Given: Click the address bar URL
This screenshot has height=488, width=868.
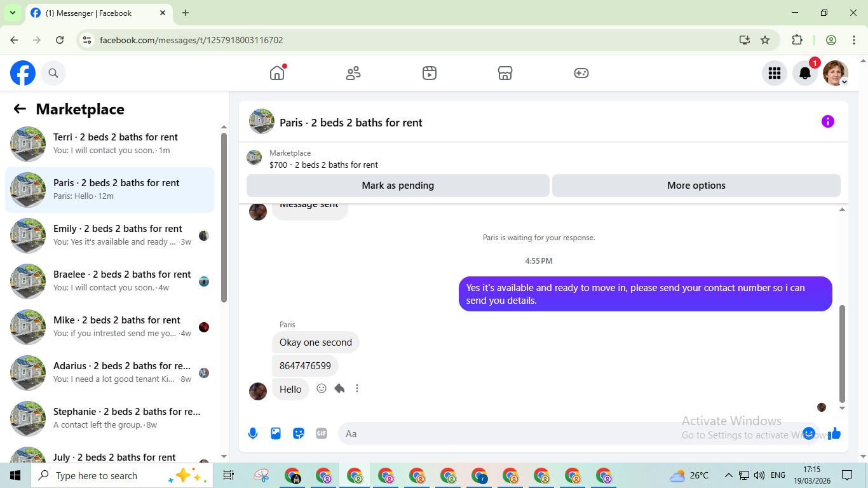Looking at the screenshot, I should [x=191, y=40].
